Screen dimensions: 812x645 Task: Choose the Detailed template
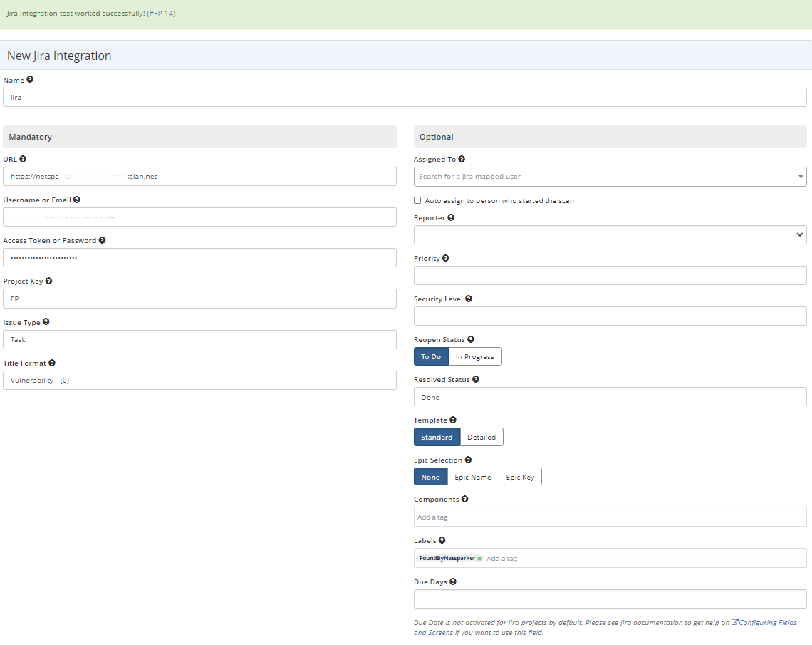tap(482, 438)
